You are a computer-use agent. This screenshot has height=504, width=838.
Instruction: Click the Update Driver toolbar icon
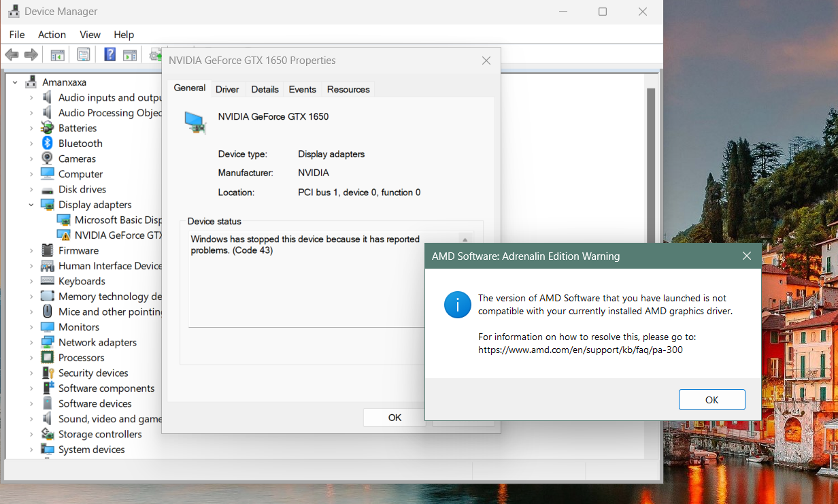[x=156, y=54]
